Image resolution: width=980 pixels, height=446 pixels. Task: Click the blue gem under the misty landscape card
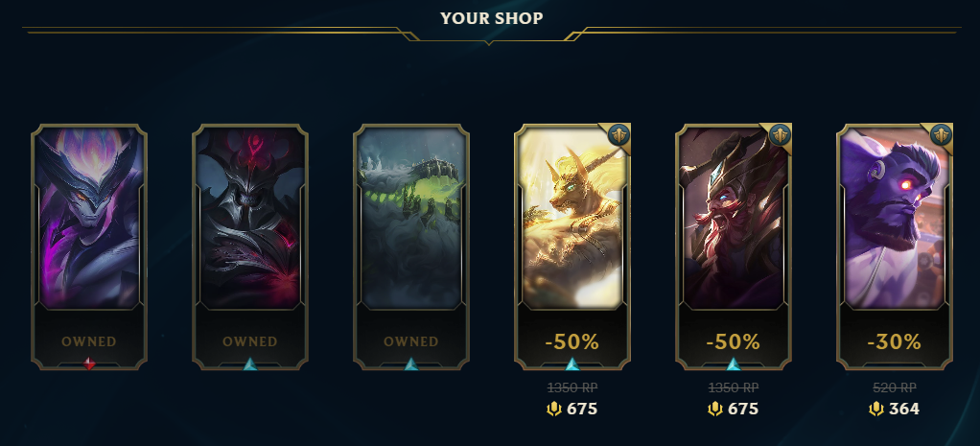411,364
